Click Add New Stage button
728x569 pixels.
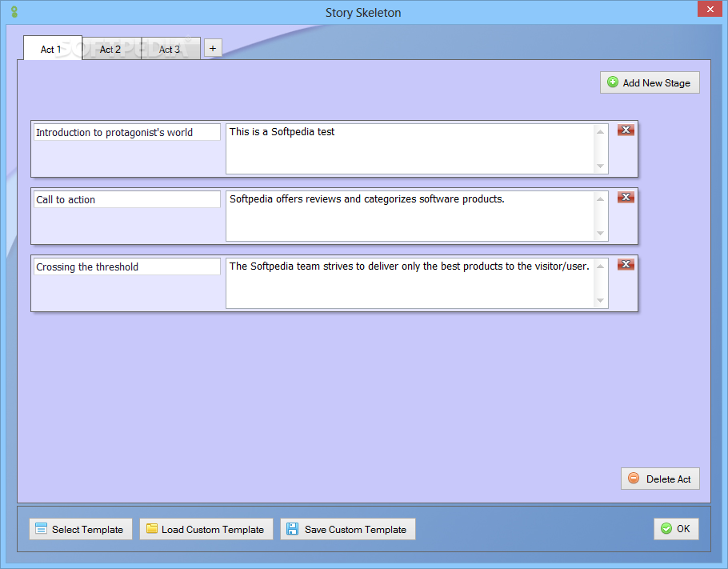click(650, 82)
